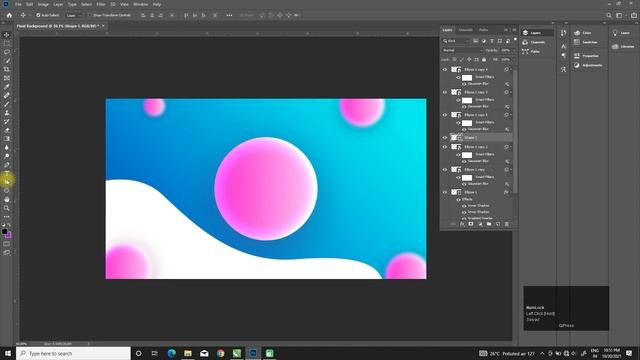
Task: Collapse smart filters of Ellipse 1 copy 2
Action: coord(511,147)
